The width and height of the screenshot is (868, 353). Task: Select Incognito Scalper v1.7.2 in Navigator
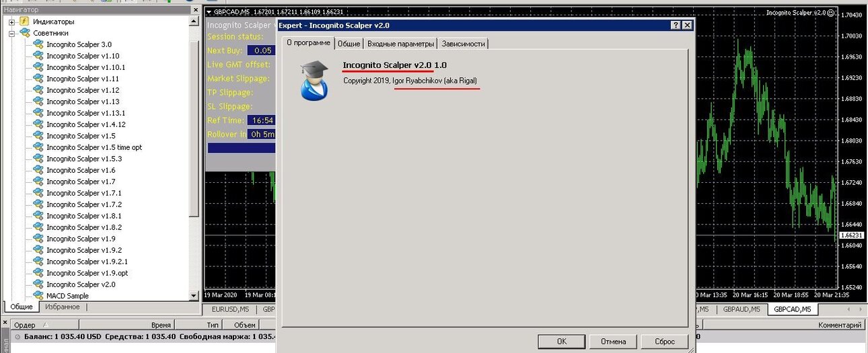click(x=84, y=204)
